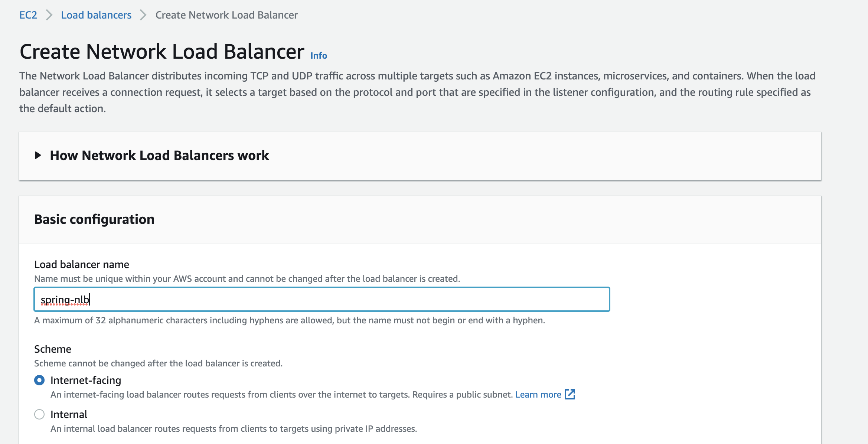Click the disclosure triangle before How Network Load Balancers work
The height and width of the screenshot is (444, 868).
pyautogui.click(x=37, y=156)
